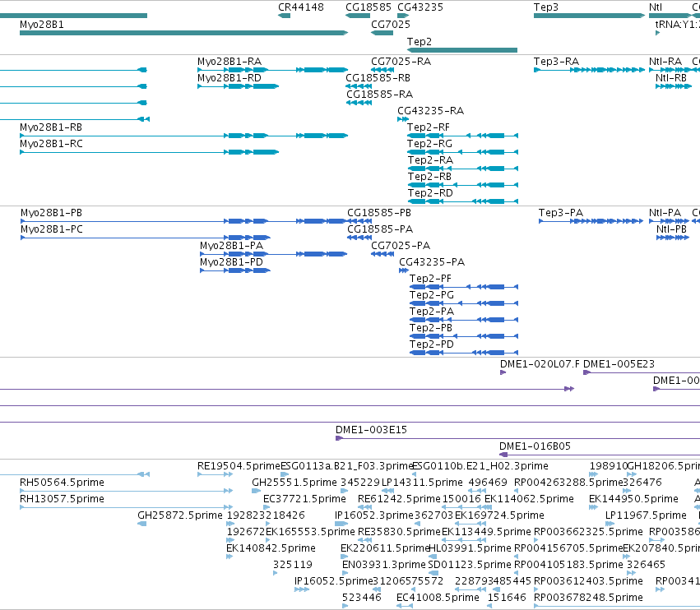Click the Tep3-RA transcript label
This screenshot has width=700, height=610.
pos(556,61)
